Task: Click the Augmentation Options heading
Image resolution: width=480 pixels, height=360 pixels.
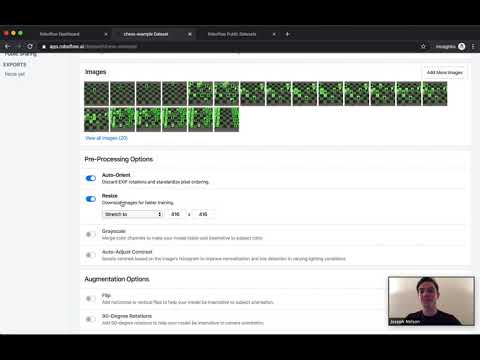Action: tap(117, 279)
